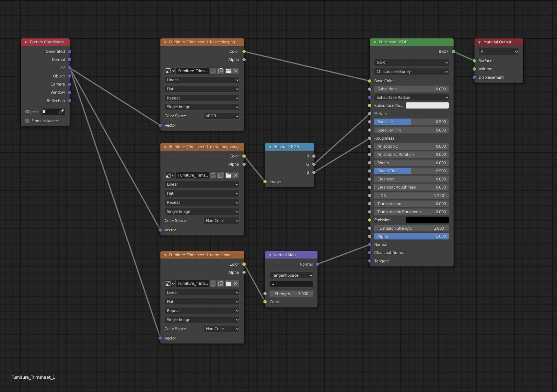Click the Alpha slider on Principled BSDF
The image size is (557, 392).
click(412, 236)
